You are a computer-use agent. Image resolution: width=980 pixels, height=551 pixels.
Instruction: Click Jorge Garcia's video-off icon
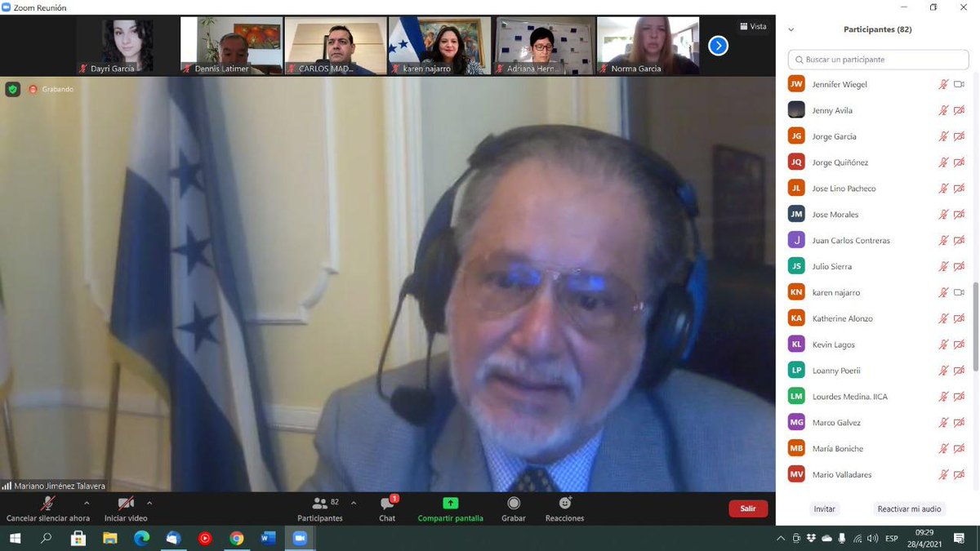pyautogui.click(x=960, y=136)
